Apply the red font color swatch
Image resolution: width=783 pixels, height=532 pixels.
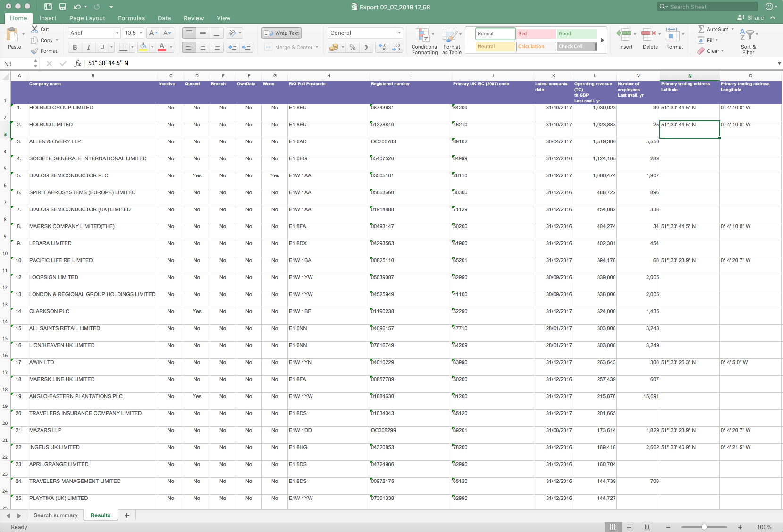[162, 47]
